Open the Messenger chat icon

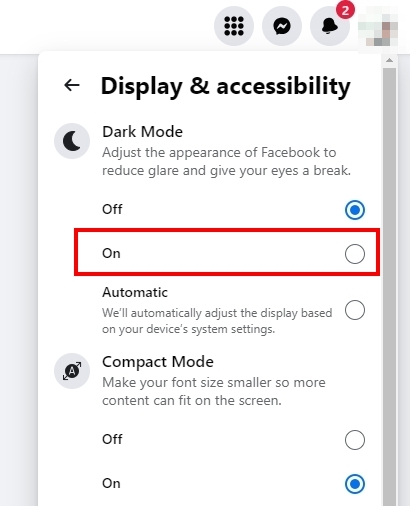pos(282,26)
